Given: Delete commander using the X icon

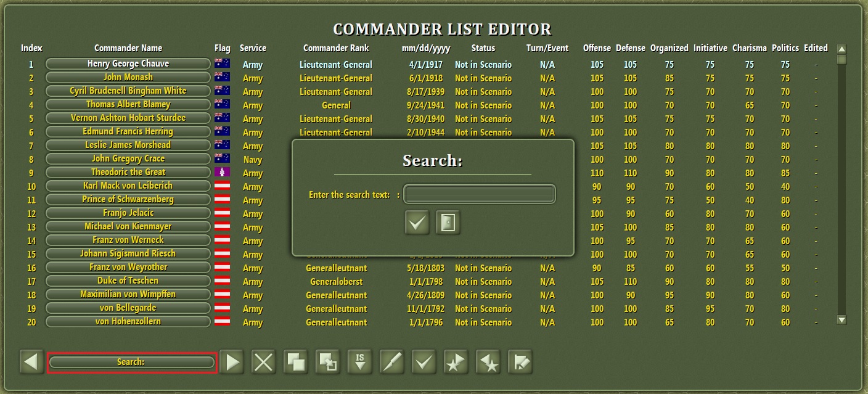Looking at the screenshot, I should (264, 362).
